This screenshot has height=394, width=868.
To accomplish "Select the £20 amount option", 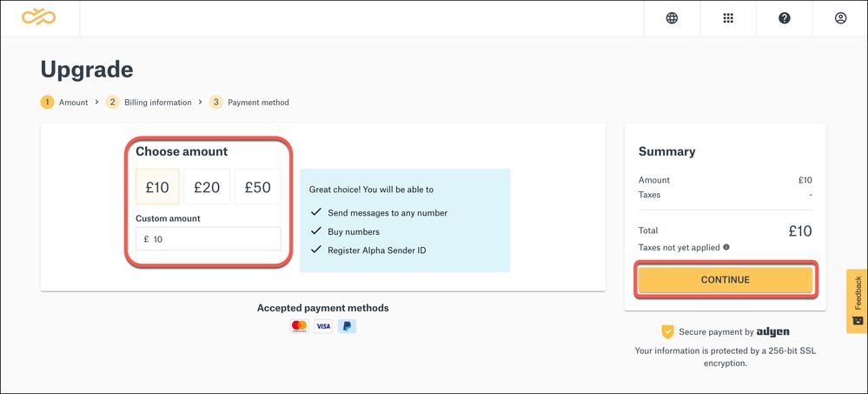I will (x=207, y=187).
